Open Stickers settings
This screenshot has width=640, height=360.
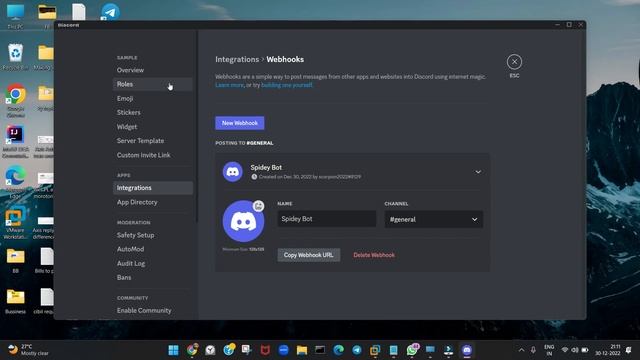tap(153, 112)
